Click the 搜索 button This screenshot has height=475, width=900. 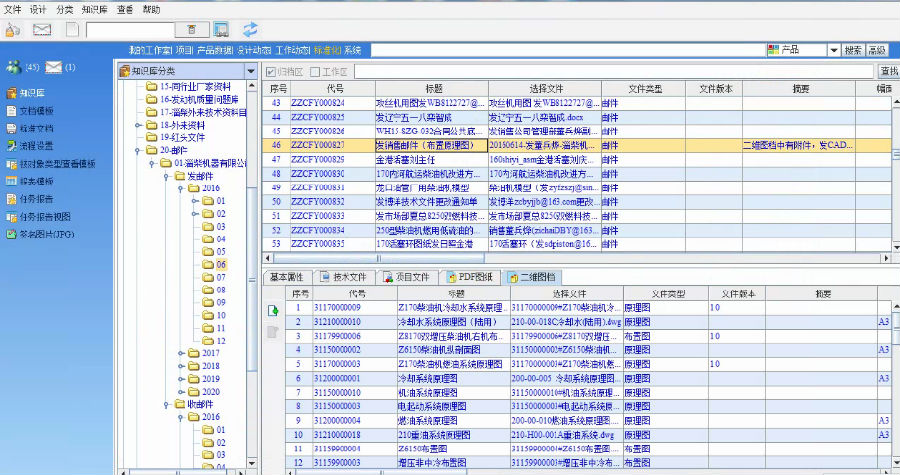[852, 50]
